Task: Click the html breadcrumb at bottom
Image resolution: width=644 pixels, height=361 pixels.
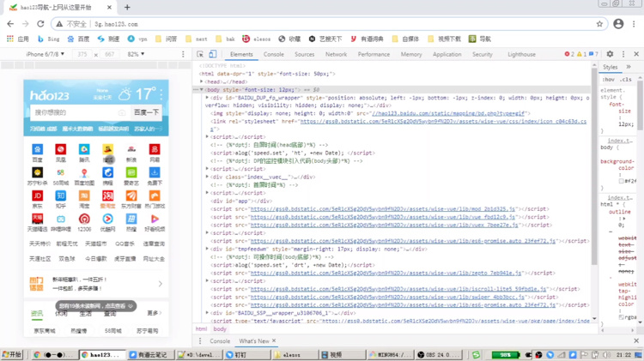Action: (x=201, y=329)
